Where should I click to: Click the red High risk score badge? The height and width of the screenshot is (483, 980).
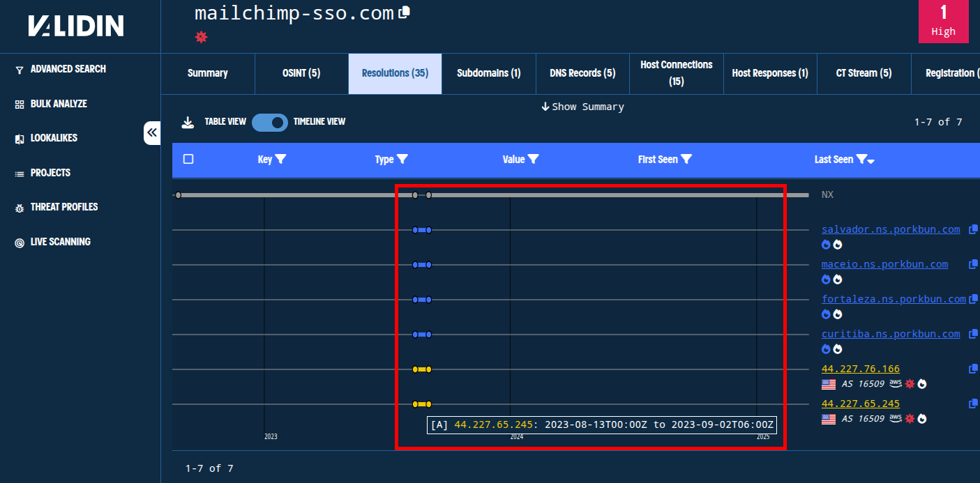(943, 22)
